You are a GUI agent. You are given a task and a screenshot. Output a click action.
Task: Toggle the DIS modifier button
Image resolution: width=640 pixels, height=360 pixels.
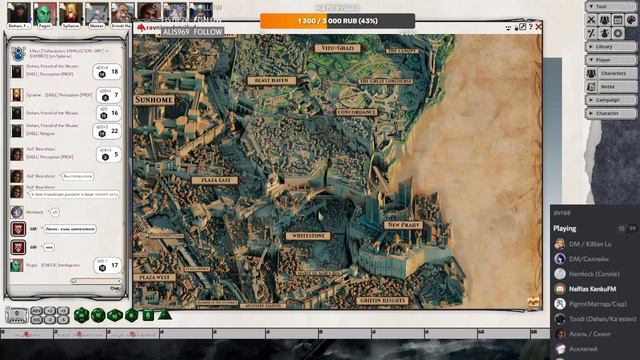tap(37, 320)
